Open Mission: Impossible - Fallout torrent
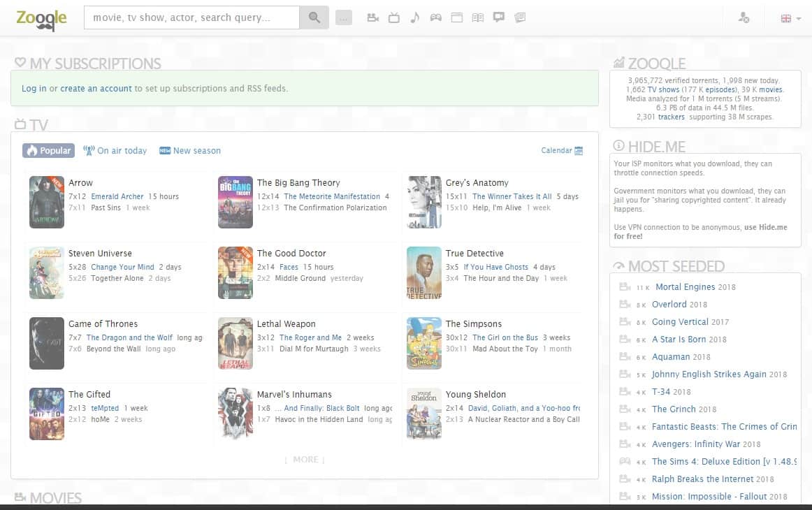This screenshot has height=510, width=812. point(719,497)
